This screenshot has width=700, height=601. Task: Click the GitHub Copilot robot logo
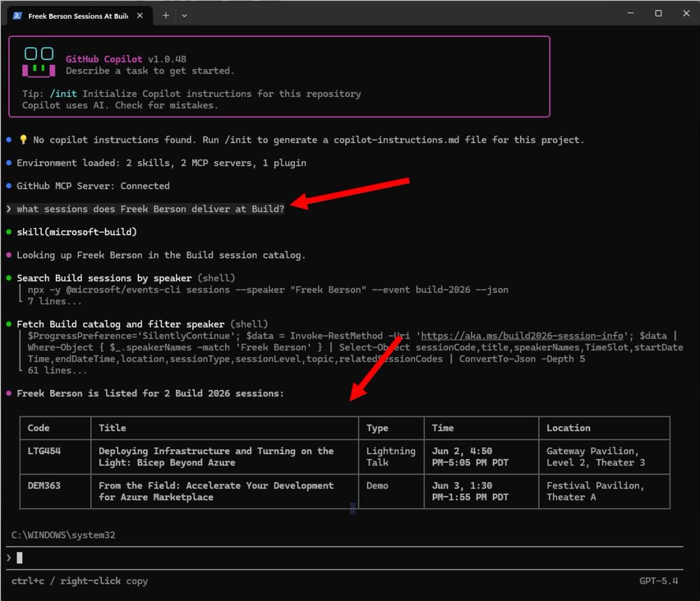(38, 62)
